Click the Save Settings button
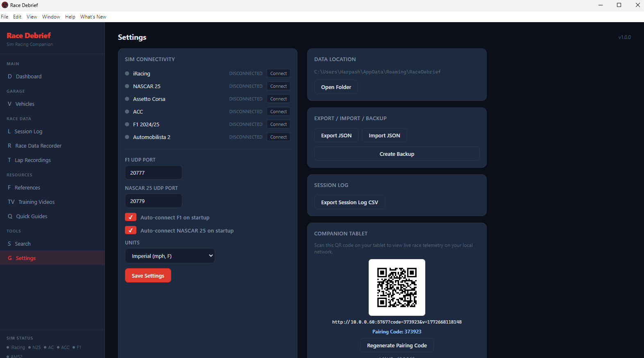644x358 pixels. [148, 276]
